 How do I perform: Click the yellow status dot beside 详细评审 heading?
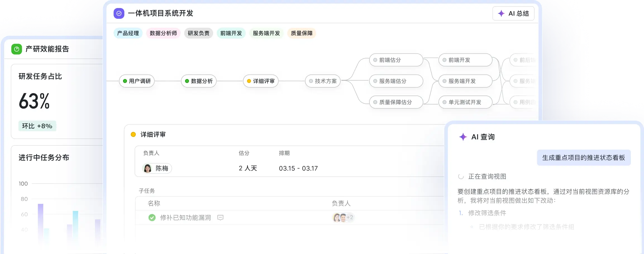click(x=133, y=135)
